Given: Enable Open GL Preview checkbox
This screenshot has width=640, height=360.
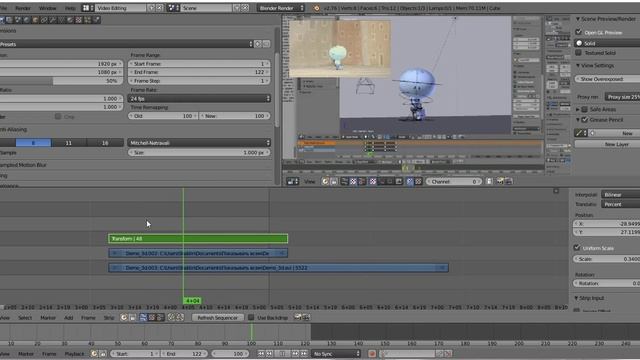Looking at the screenshot, I should tap(578, 32).
